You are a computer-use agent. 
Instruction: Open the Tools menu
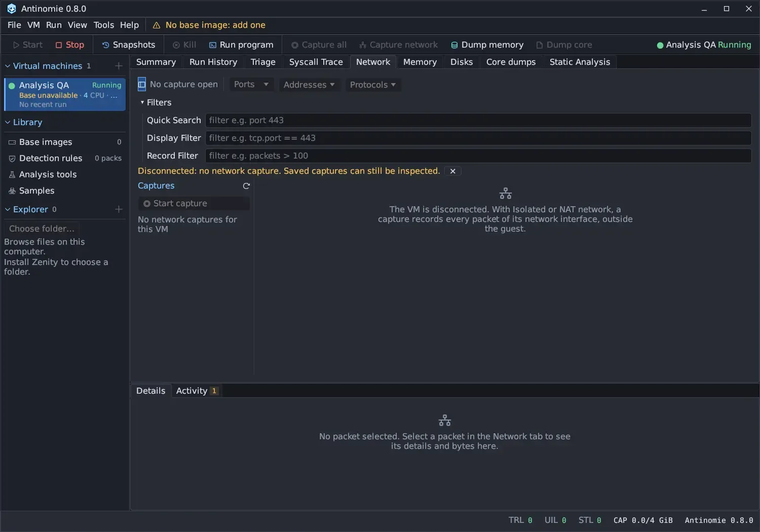104,25
